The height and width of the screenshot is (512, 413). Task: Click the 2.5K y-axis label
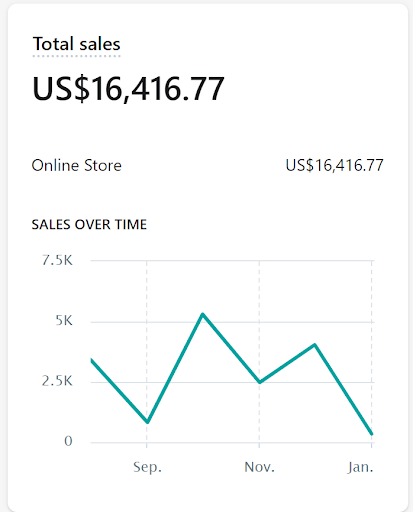coord(57,381)
